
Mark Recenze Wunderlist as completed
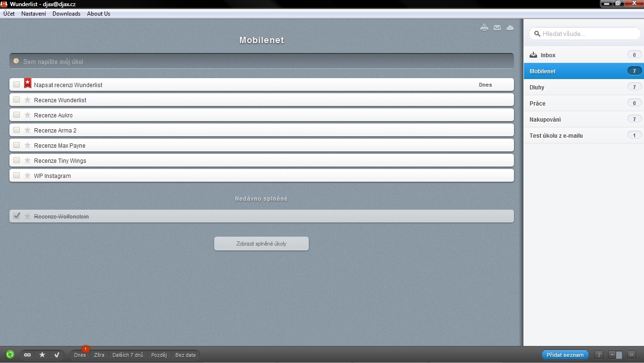coord(17,100)
